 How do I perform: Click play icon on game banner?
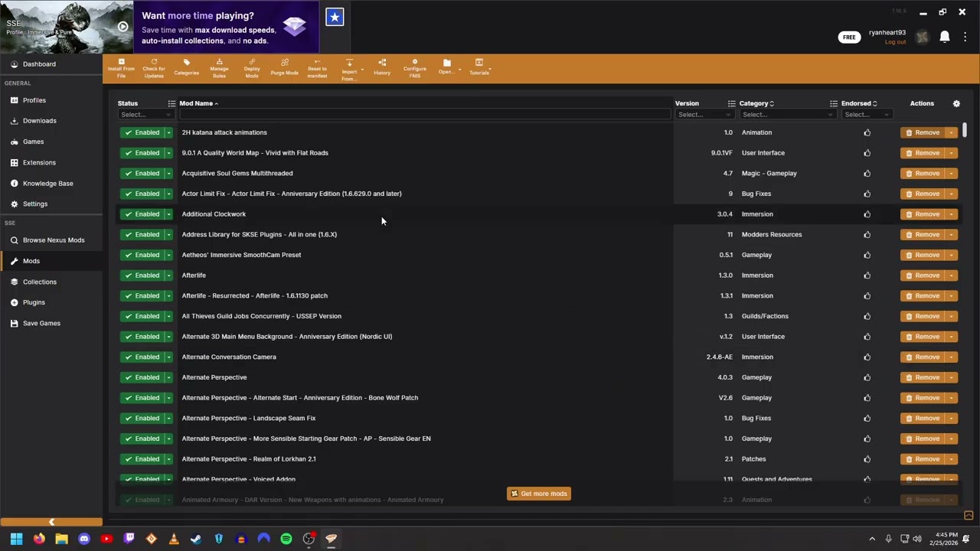(x=123, y=26)
